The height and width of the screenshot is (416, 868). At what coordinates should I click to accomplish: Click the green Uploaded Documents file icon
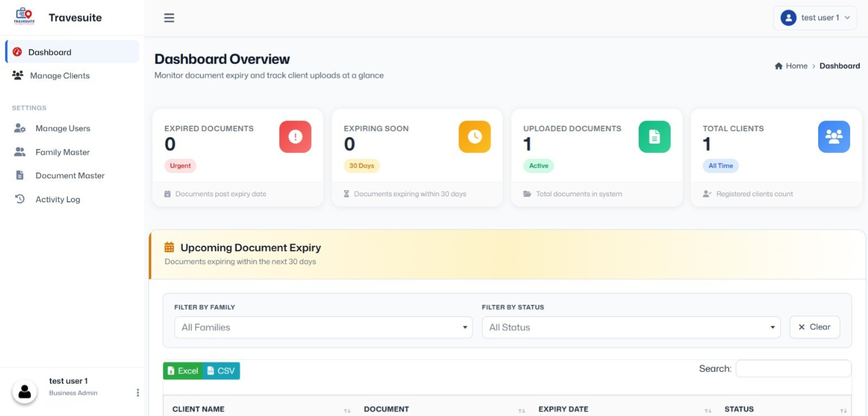point(654,137)
